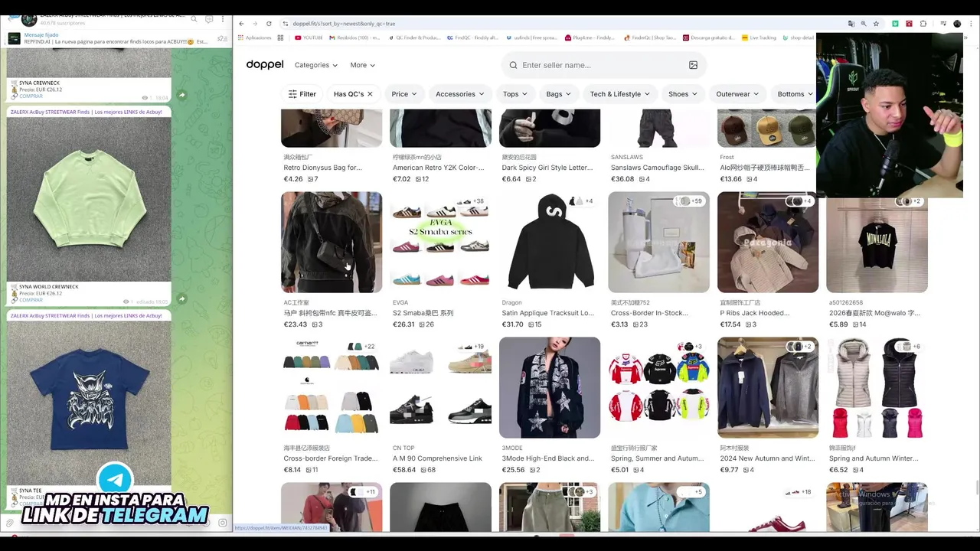Open the EVGA sneakers thumbnail
The image size is (980, 551).
pos(440,242)
